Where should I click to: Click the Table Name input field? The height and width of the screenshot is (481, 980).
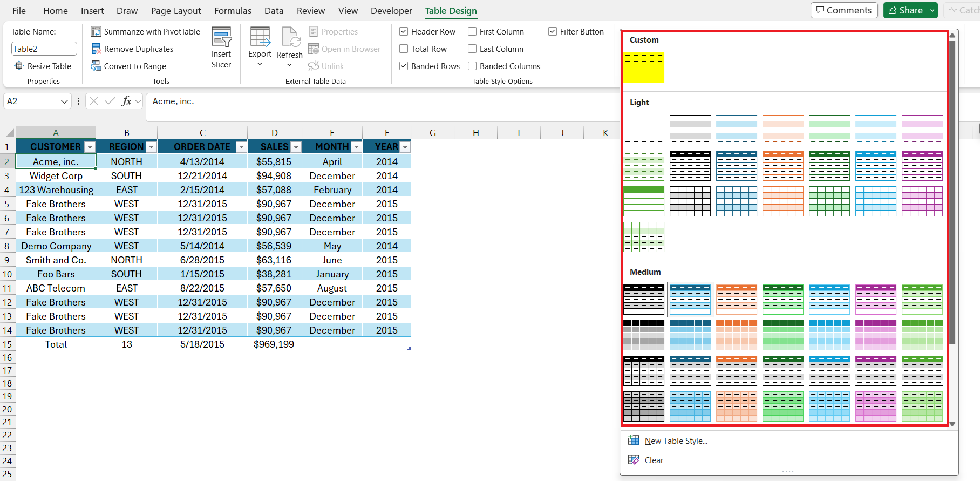pos(44,49)
